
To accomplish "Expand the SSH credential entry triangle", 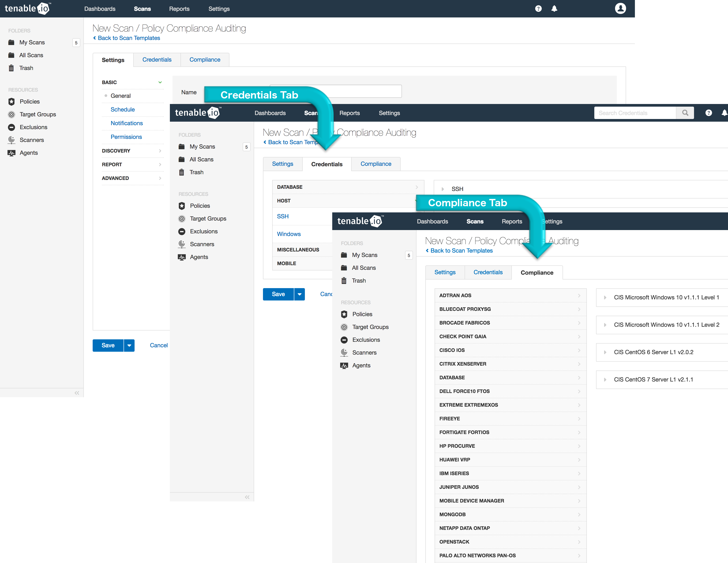I will pos(443,189).
